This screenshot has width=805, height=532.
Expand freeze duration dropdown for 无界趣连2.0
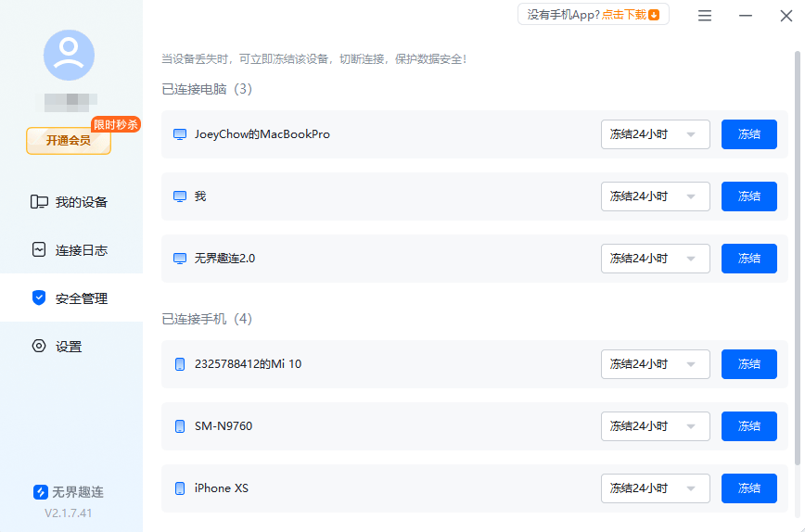click(655, 259)
